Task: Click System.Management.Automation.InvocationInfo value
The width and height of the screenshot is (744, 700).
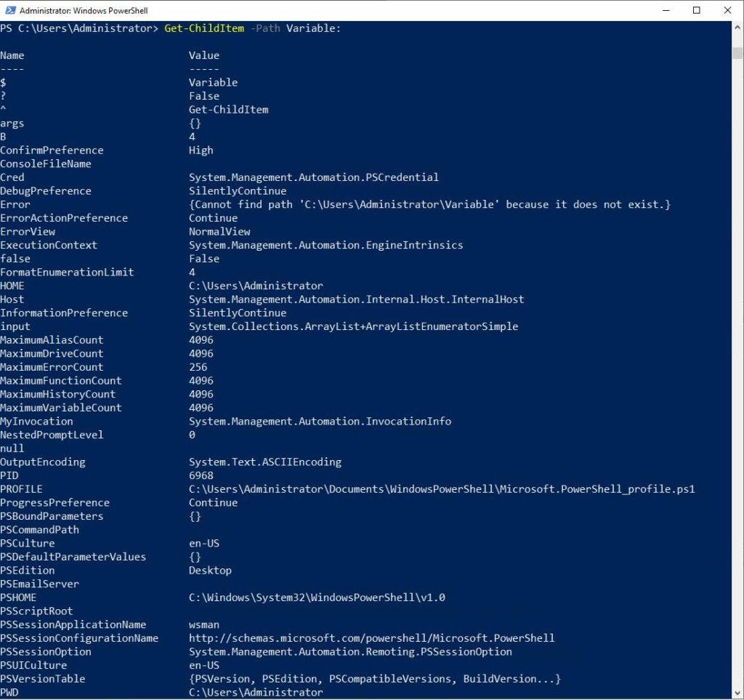Action: (320, 422)
